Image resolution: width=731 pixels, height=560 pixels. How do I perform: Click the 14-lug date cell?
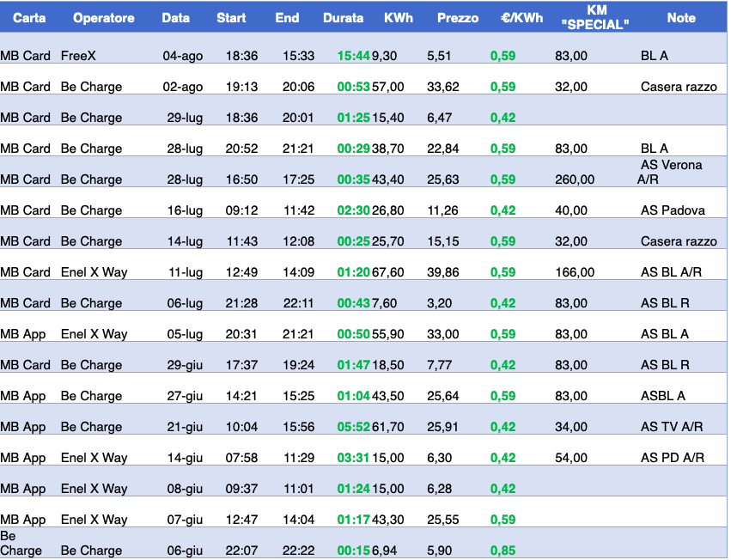click(x=185, y=241)
